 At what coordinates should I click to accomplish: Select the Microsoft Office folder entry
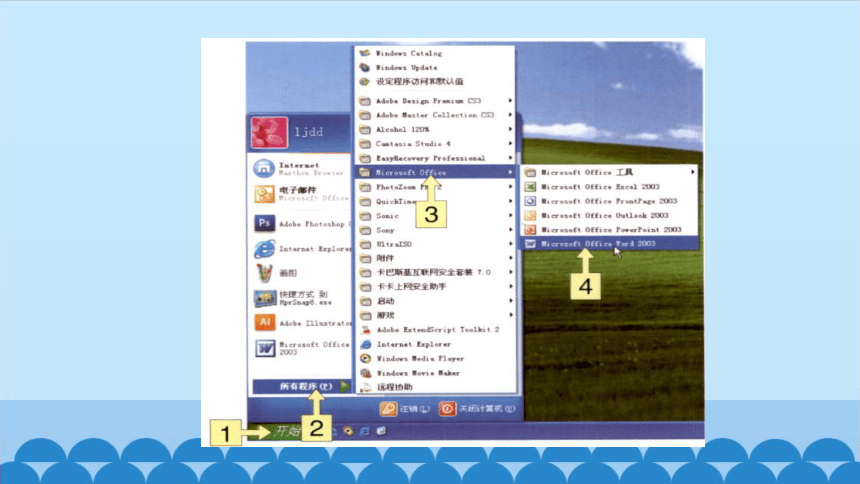click(435, 172)
